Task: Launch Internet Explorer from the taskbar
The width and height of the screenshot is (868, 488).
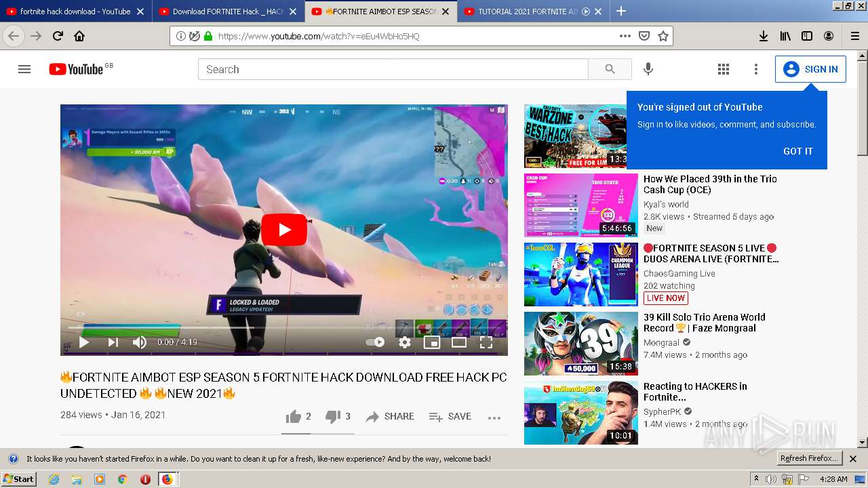Action: 54,479
